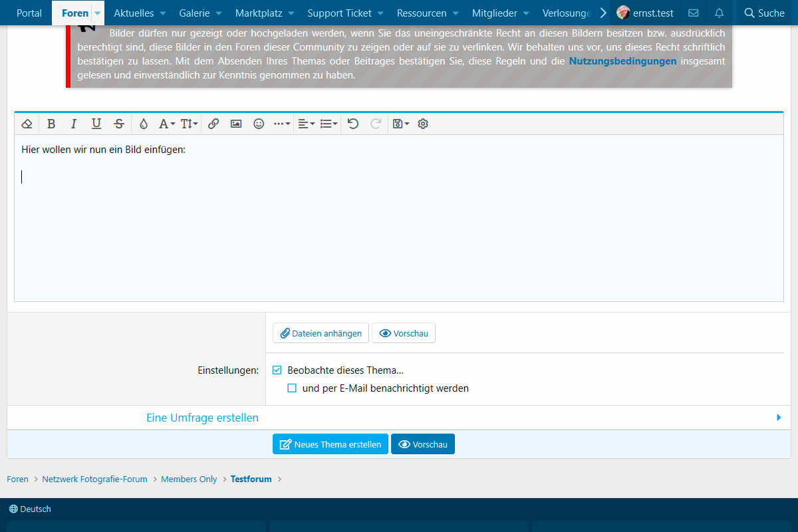Open Eine Umfrage erstellen link
Viewport: 798px width, 532px height.
click(202, 418)
